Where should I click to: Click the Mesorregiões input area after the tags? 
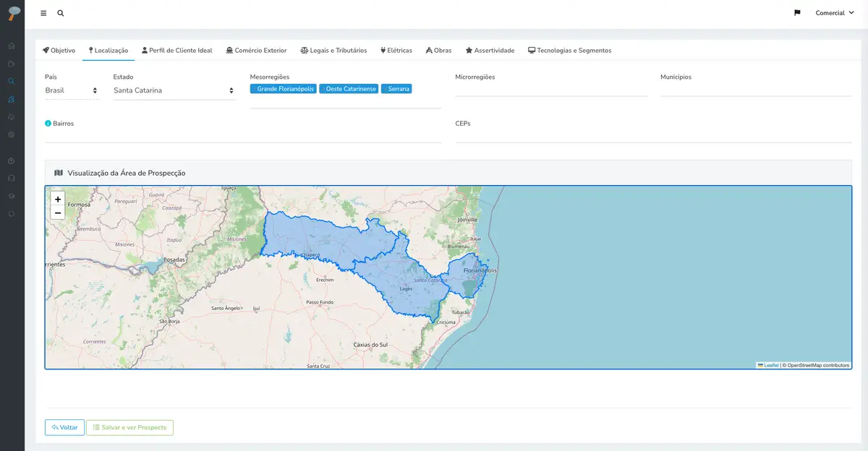[346, 103]
